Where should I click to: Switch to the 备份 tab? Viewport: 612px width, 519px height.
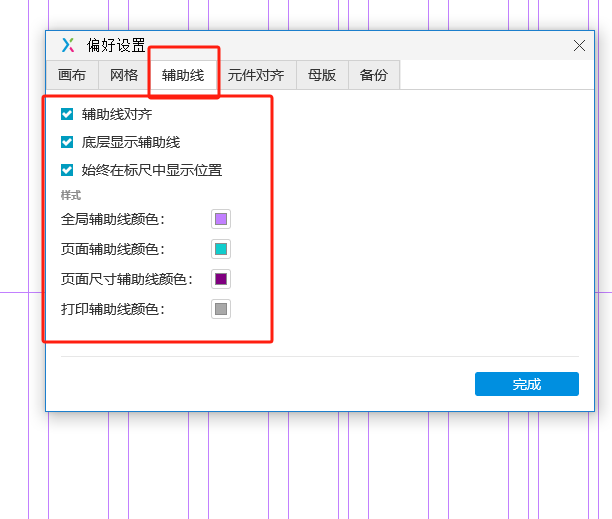tap(374, 75)
